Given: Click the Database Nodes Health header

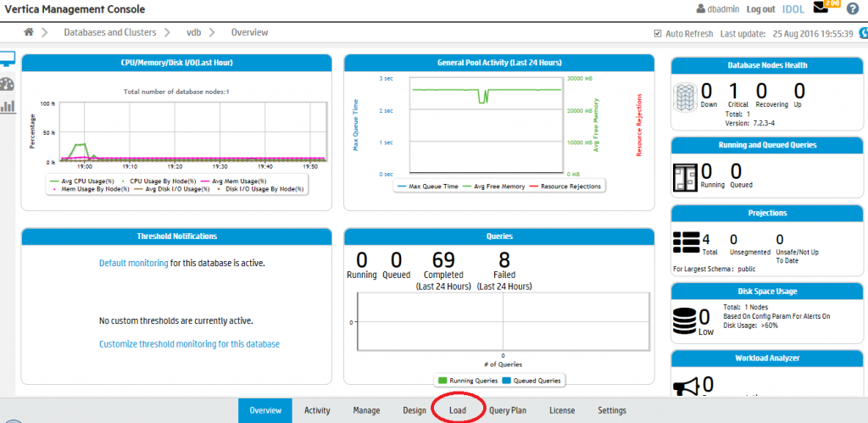Looking at the screenshot, I should tap(766, 65).
